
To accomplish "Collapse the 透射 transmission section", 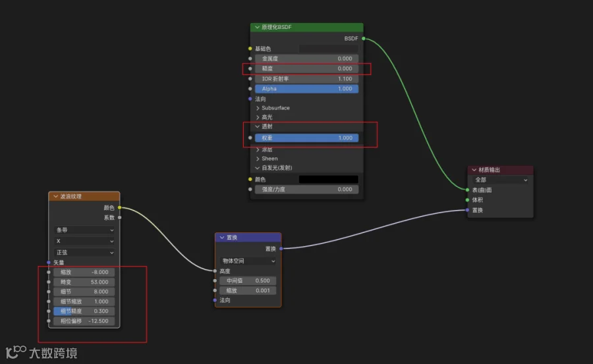I will 258,126.
